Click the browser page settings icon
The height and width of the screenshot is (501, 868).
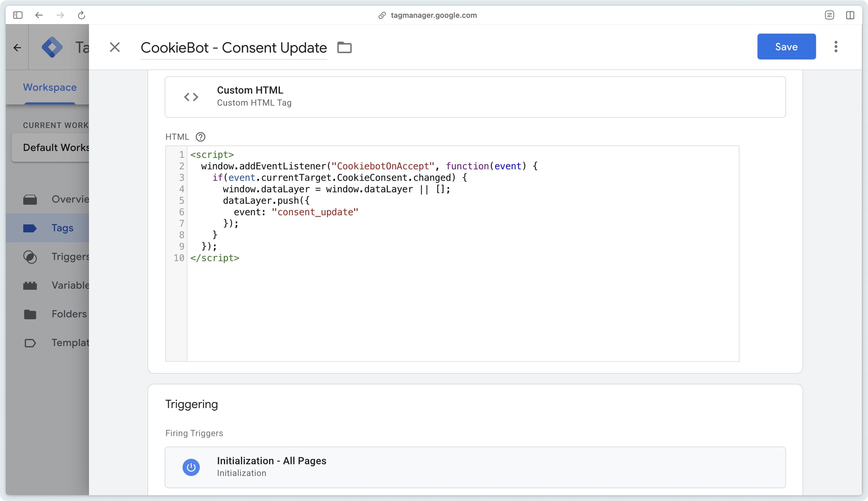coord(830,15)
